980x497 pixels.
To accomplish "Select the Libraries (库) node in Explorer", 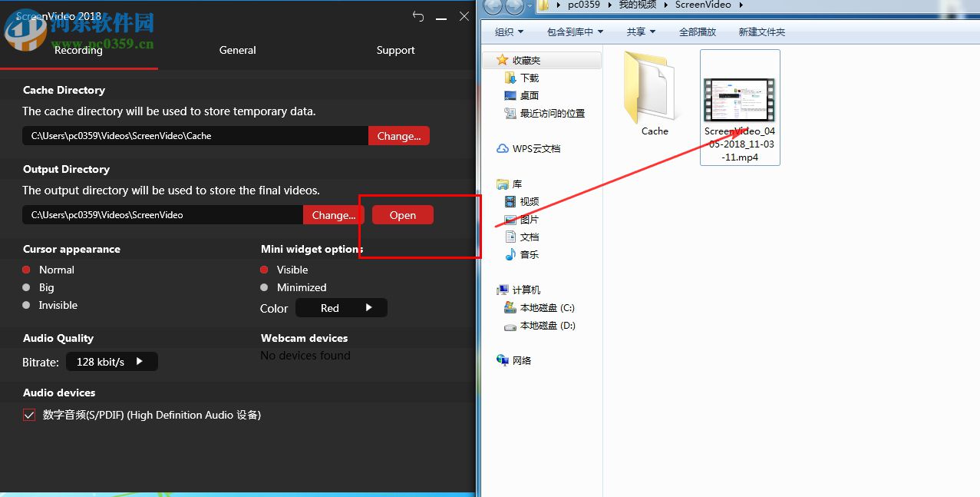I will (510, 184).
